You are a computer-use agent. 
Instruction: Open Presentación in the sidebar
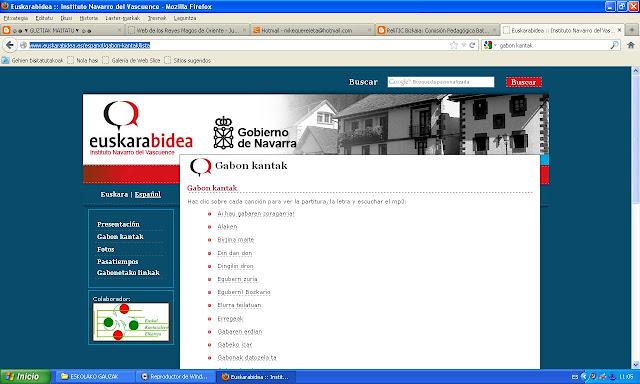point(118,224)
